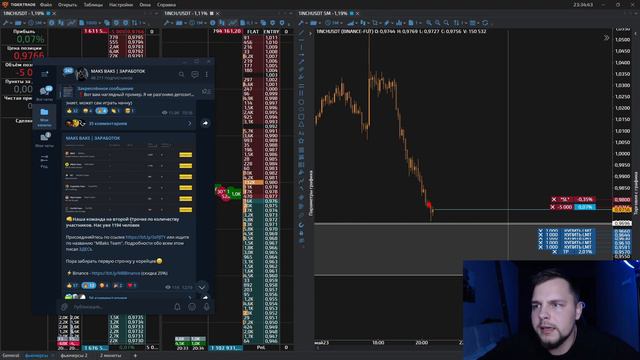Click the 0,9766 position price value
Image resolution: width=640 pixels, height=360 pixels.
point(29,56)
